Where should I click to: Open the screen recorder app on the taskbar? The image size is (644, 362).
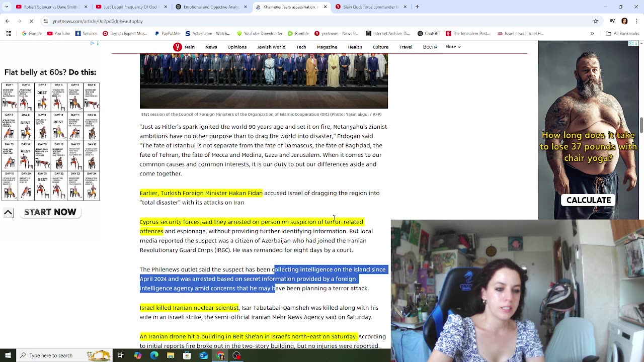(x=236, y=355)
